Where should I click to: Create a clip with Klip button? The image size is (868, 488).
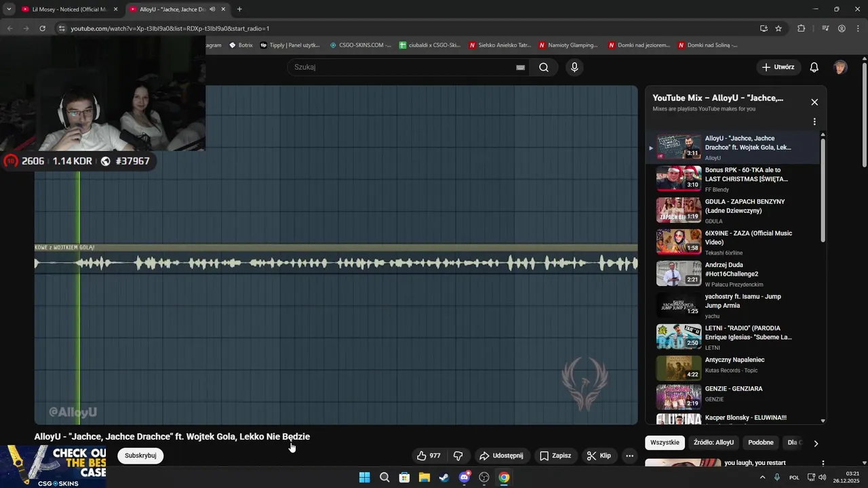tap(599, 455)
